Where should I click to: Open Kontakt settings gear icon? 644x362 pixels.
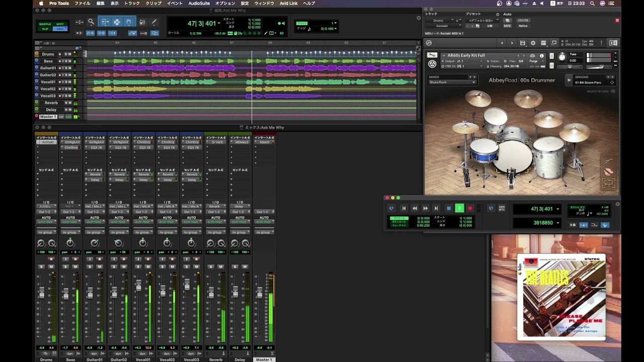pos(533,43)
